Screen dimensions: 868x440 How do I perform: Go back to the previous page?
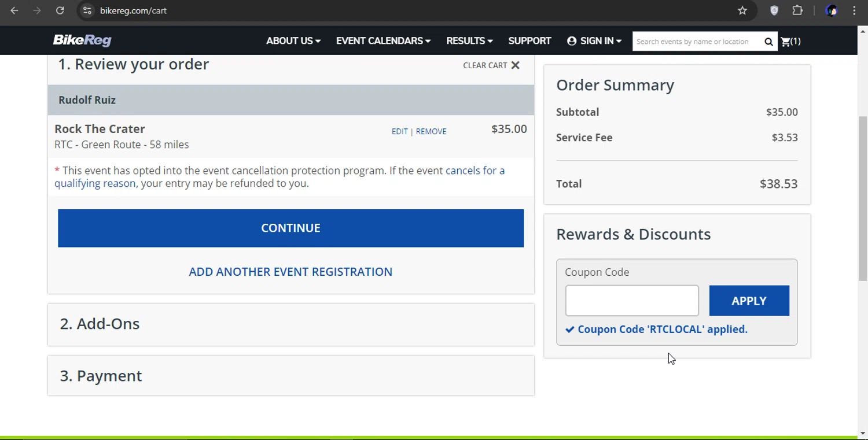click(x=14, y=10)
